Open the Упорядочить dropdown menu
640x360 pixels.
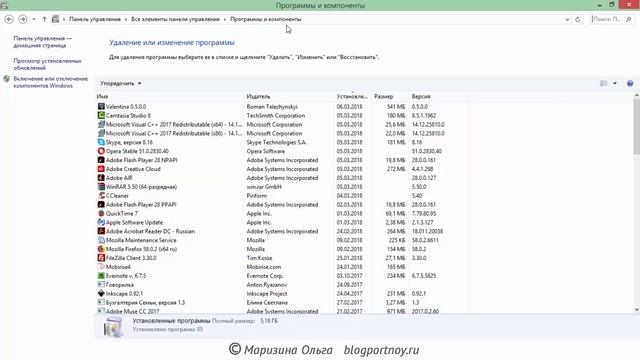pos(120,83)
